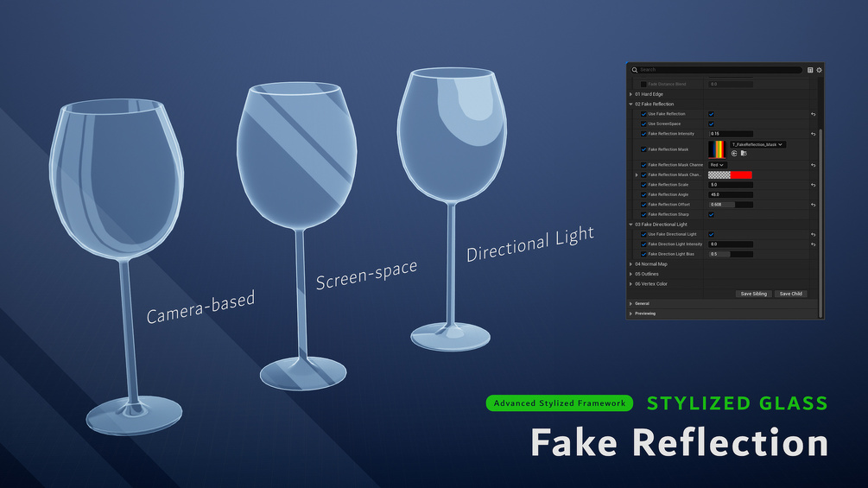Collapse the 03 Fake Directional Light section
The height and width of the screenshot is (488, 868).
coord(631,225)
